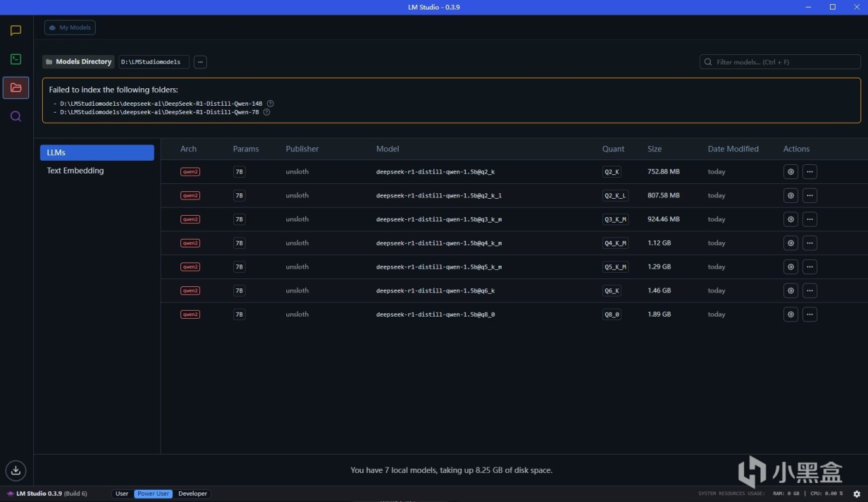Open more actions menu for q2_k_l model

click(x=810, y=195)
